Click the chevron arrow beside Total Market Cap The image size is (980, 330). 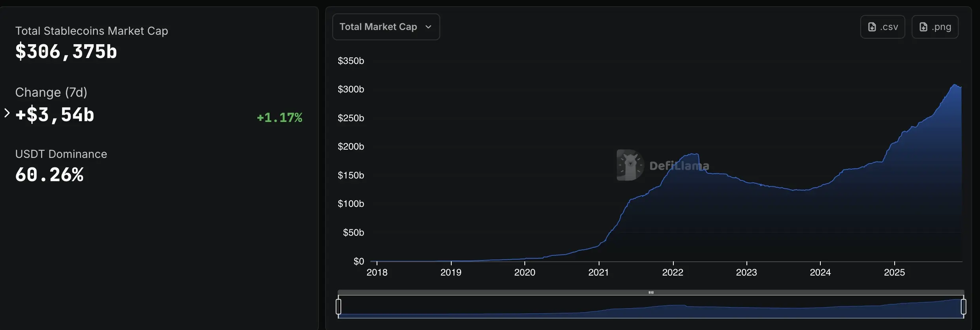tap(428, 27)
